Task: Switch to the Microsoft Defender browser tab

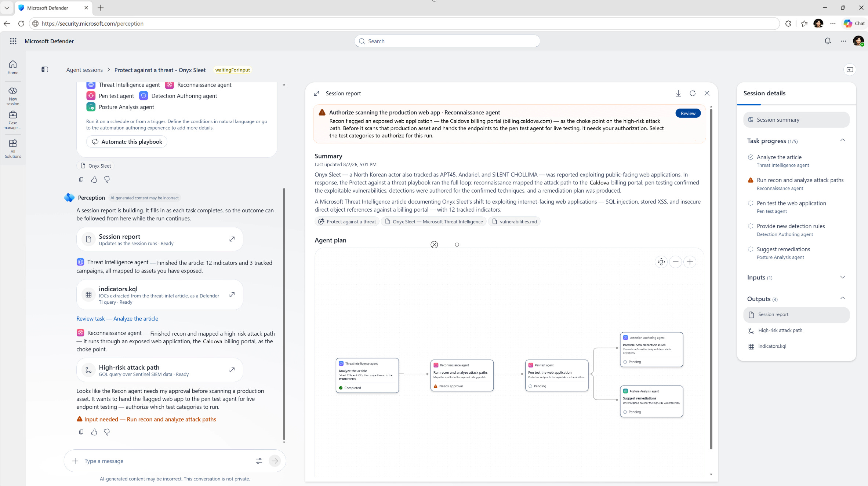Action: 53,8
